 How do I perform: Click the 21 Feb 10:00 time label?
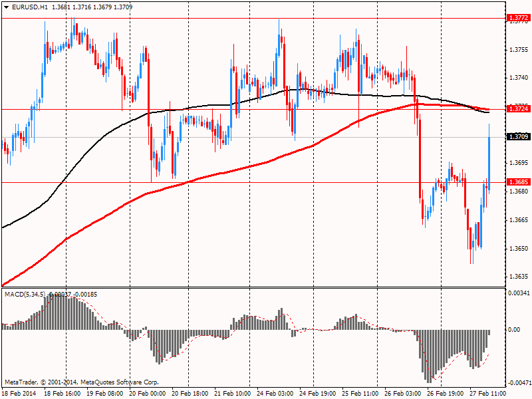[x=233, y=393]
